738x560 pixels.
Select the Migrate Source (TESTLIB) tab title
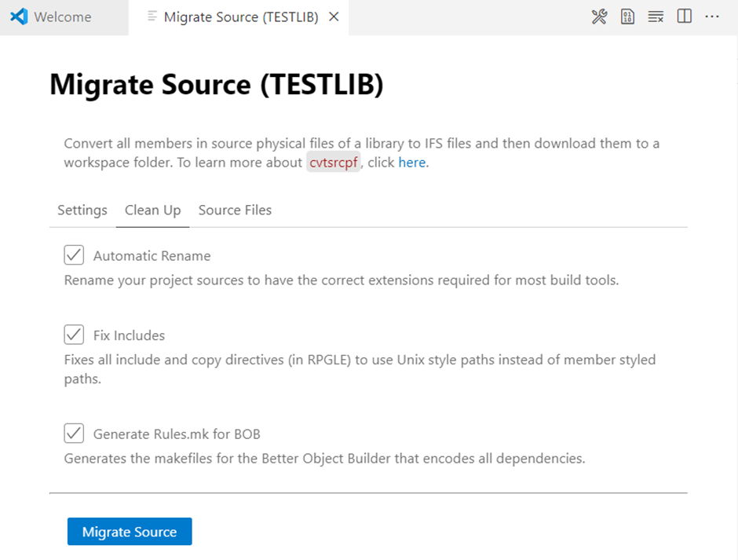(241, 17)
